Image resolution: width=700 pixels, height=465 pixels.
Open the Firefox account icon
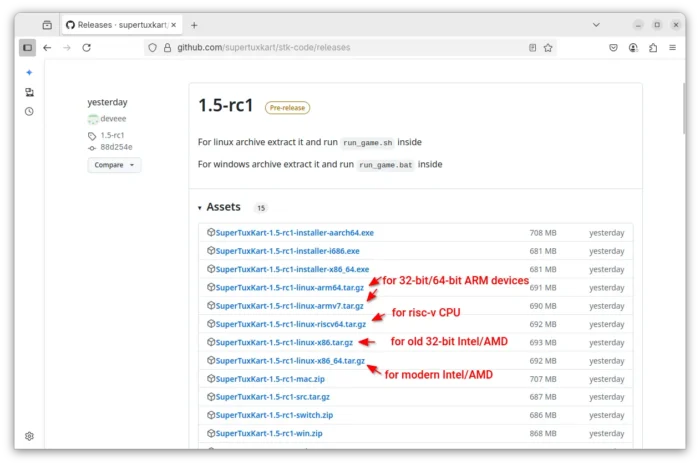click(x=633, y=47)
